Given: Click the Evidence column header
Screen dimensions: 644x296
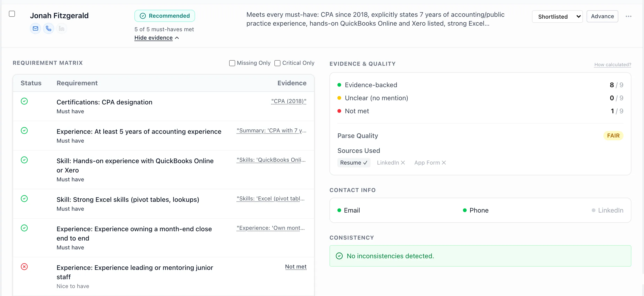Looking at the screenshot, I should click(x=292, y=83).
